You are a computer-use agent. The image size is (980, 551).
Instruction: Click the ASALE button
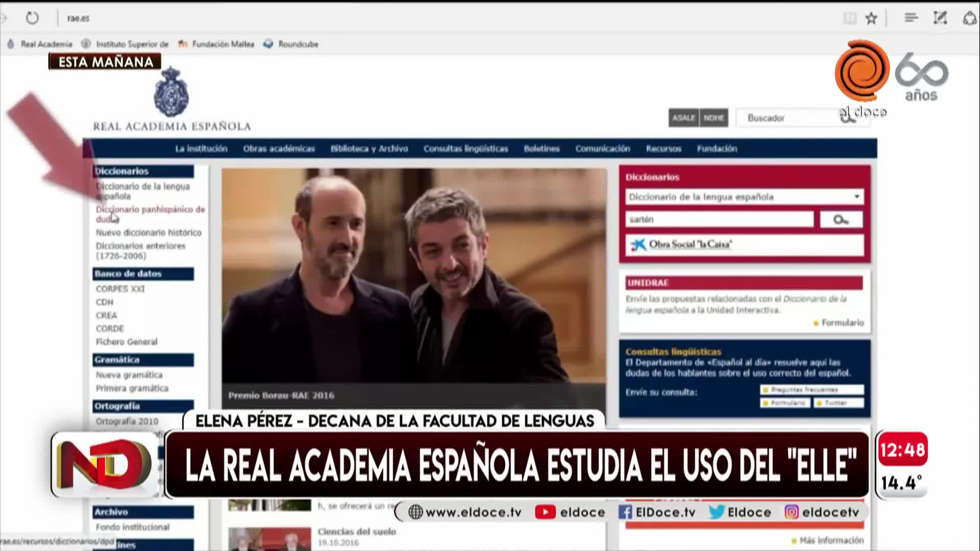[x=683, y=118]
